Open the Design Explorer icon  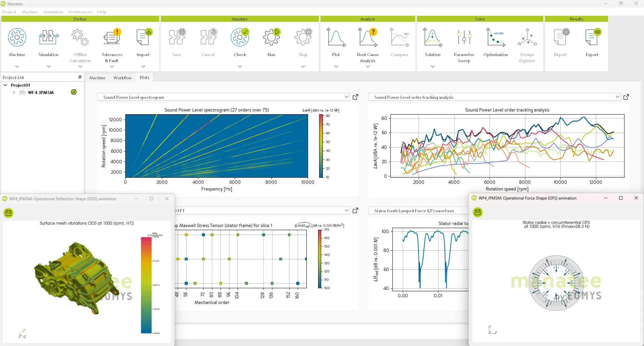click(527, 37)
